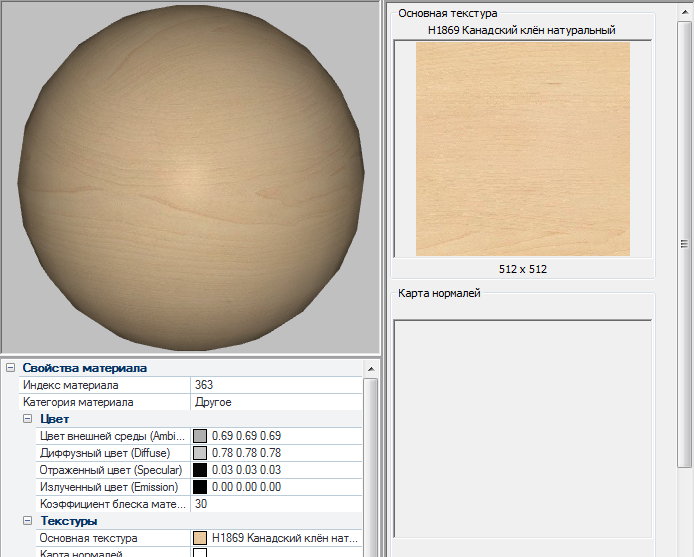The width and height of the screenshot is (695, 557).
Task: Click the Emission black color swatch
Action: pos(200,487)
